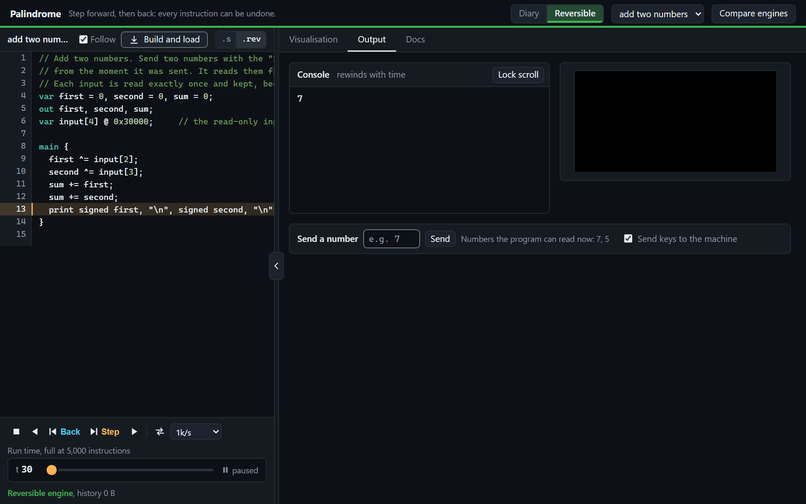Collapse the editor panel with the chevron
This screenshot has height=504, width=806.
[x=277, y=266]
